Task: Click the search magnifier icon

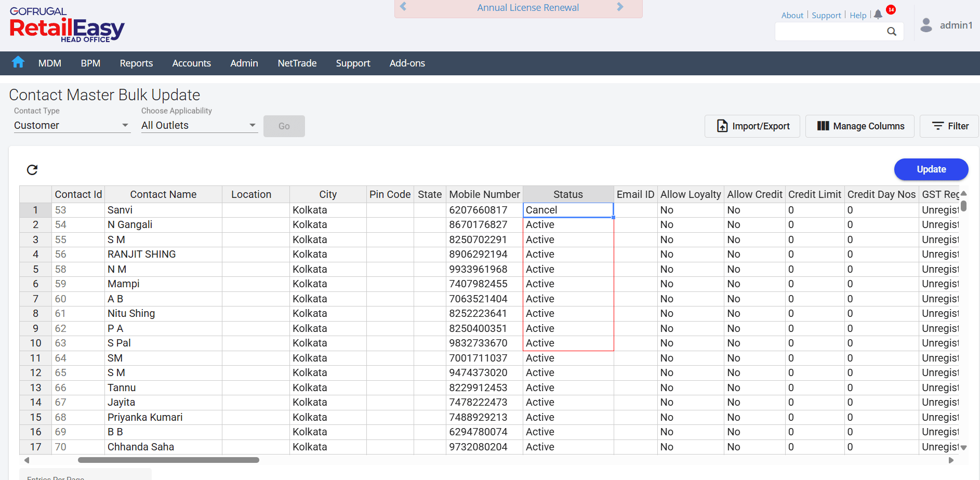Action: click(892, 32)
